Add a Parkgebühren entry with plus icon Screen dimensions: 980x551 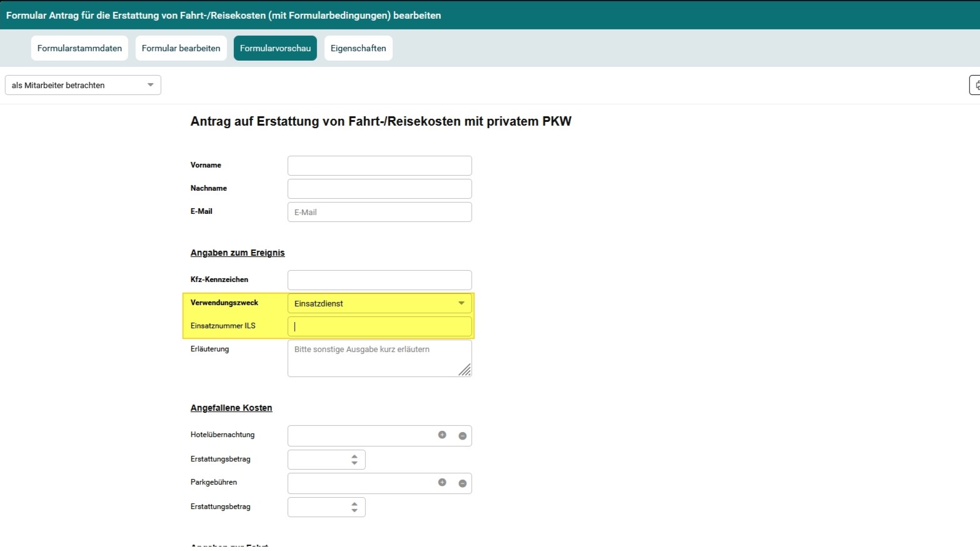[442, 482]
